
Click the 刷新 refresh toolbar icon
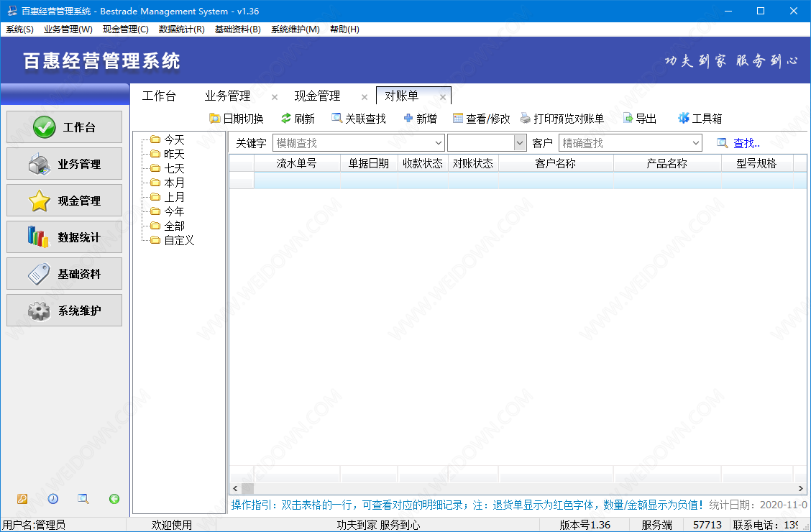click(286, 119)
